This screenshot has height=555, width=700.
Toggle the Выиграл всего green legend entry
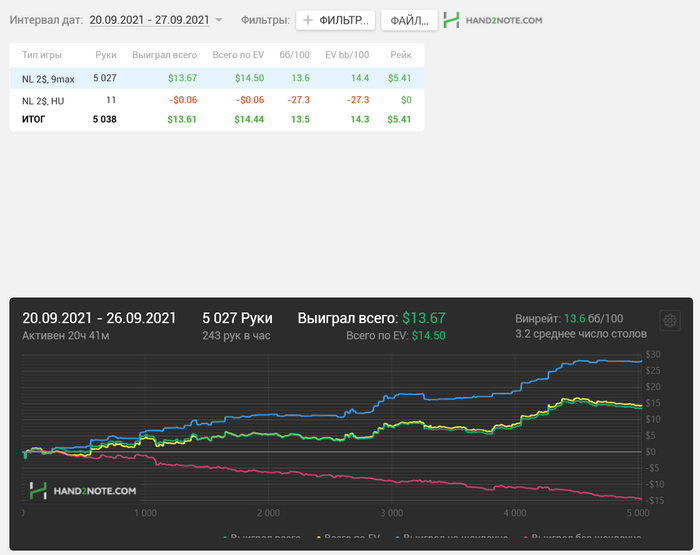point(262,537)
